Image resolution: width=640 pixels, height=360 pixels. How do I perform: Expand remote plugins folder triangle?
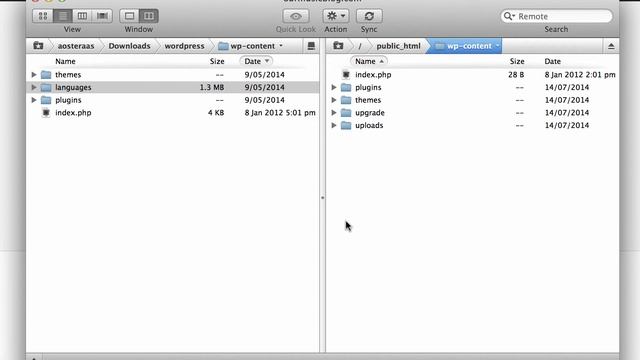pos(334,87)
